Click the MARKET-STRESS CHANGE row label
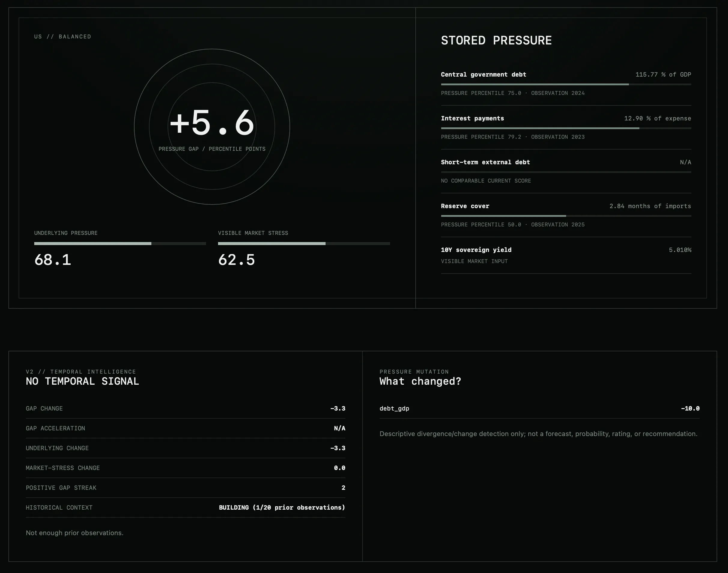Screen dimensions: 728x573 (63, 468)
